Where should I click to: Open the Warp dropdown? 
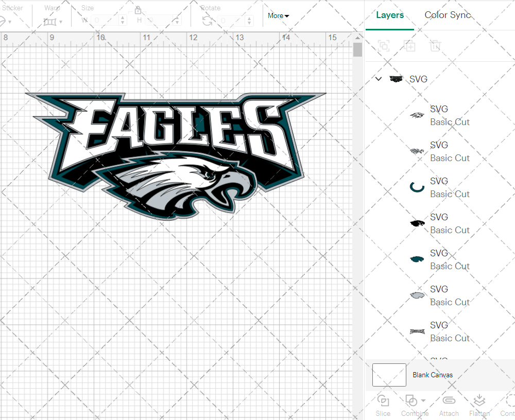[53, 22]
